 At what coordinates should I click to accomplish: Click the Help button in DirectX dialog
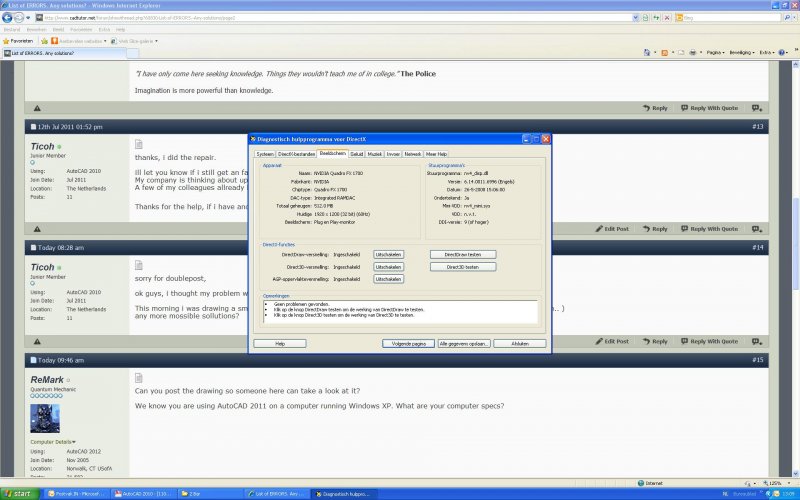pyautogui.click(x=280, y=344)
